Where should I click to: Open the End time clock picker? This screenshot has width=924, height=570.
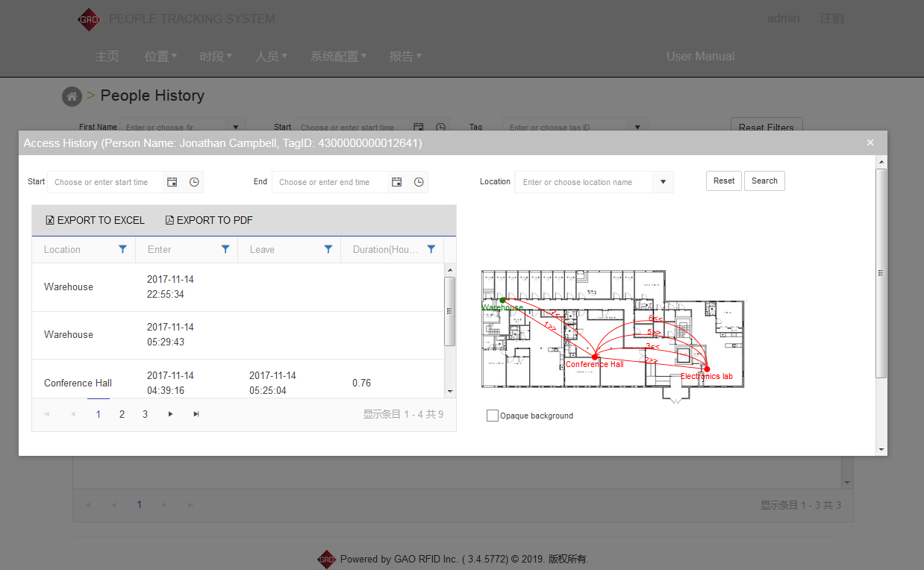tap(419, 182)
